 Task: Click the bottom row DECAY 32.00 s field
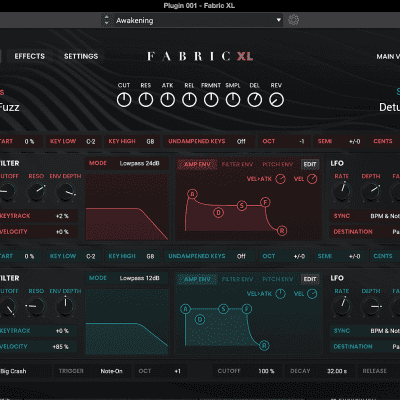click(319, 371)
